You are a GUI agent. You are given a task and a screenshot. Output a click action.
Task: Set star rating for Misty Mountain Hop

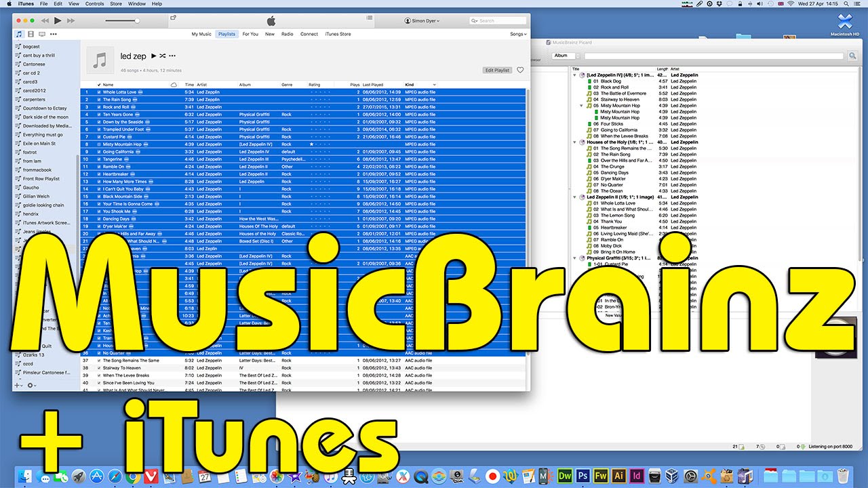click(321, 144)
